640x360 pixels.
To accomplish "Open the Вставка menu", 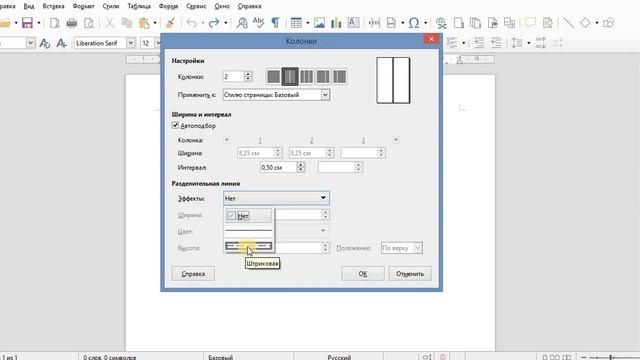I will [53, 6].
